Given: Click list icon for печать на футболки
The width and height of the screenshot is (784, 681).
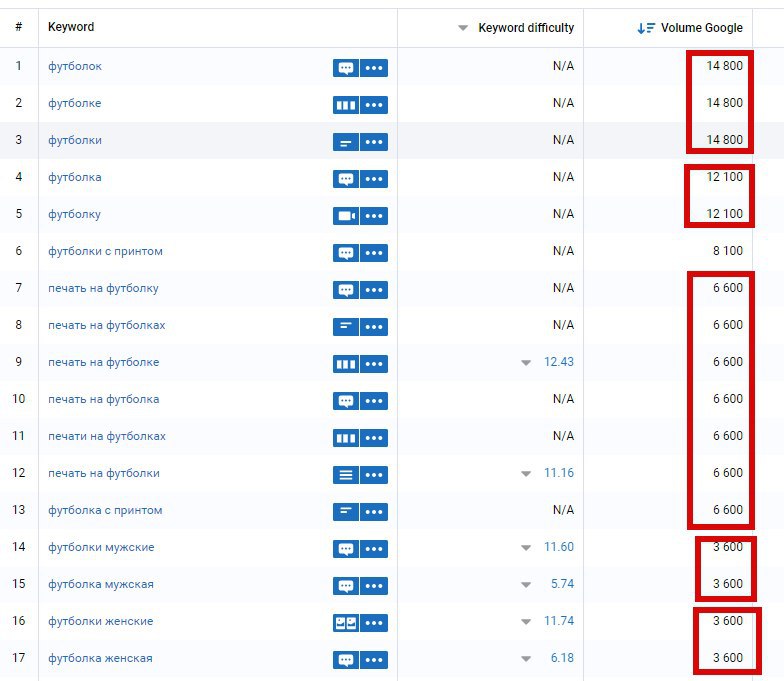Looking at the screenshot, I should [x=346, y=475].
